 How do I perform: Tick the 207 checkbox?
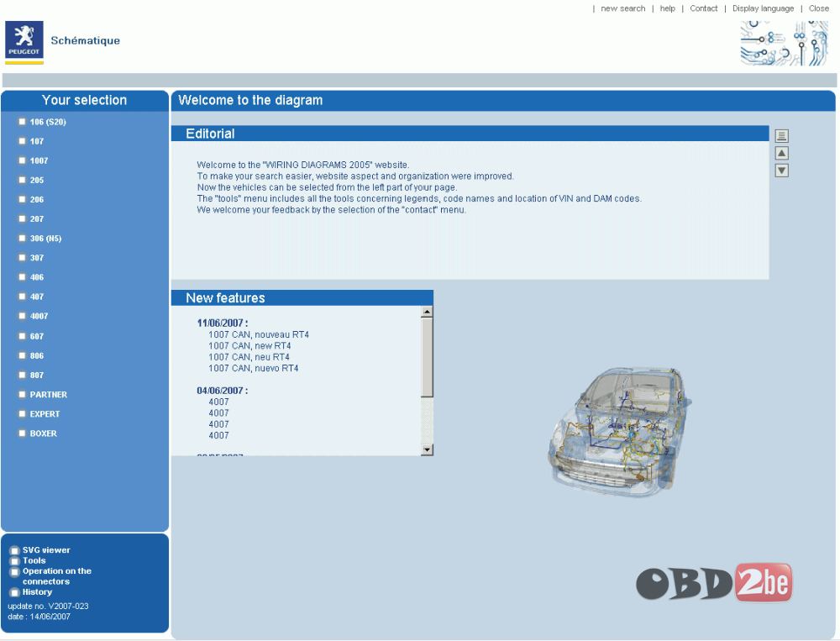[x=22, y=218]
